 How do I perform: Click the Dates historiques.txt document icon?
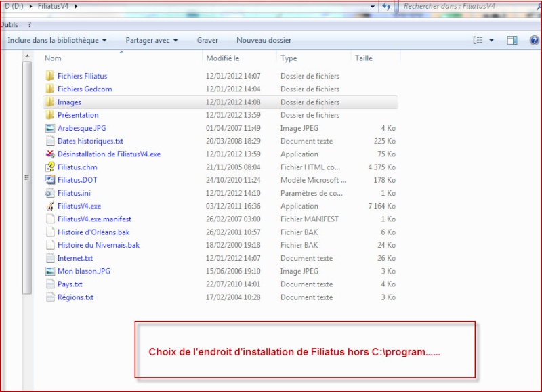[50, 141]
